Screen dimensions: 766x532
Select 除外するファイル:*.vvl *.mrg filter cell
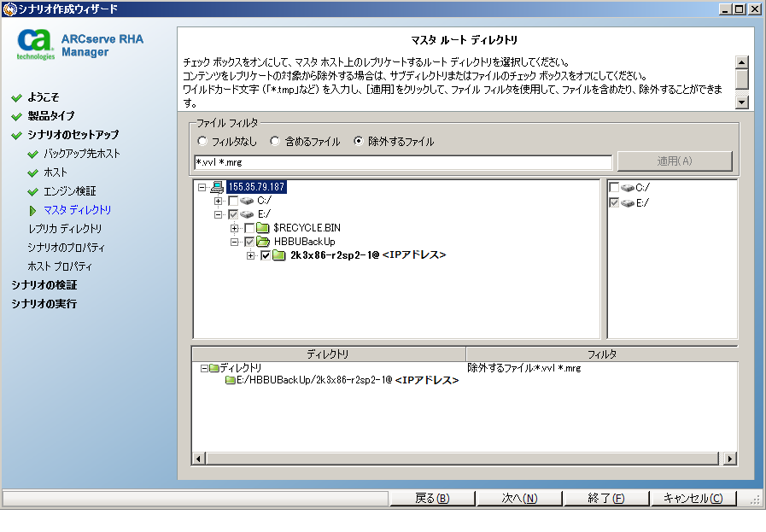tap(524, 368)
